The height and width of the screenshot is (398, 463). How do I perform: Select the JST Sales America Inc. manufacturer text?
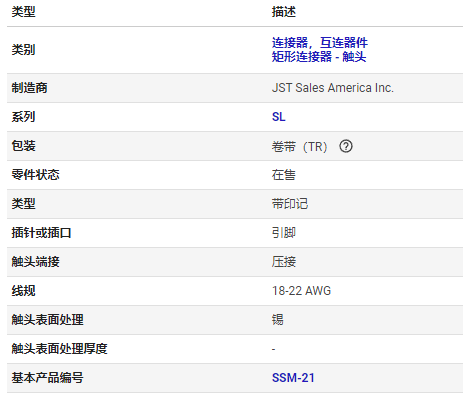point(333,88)
